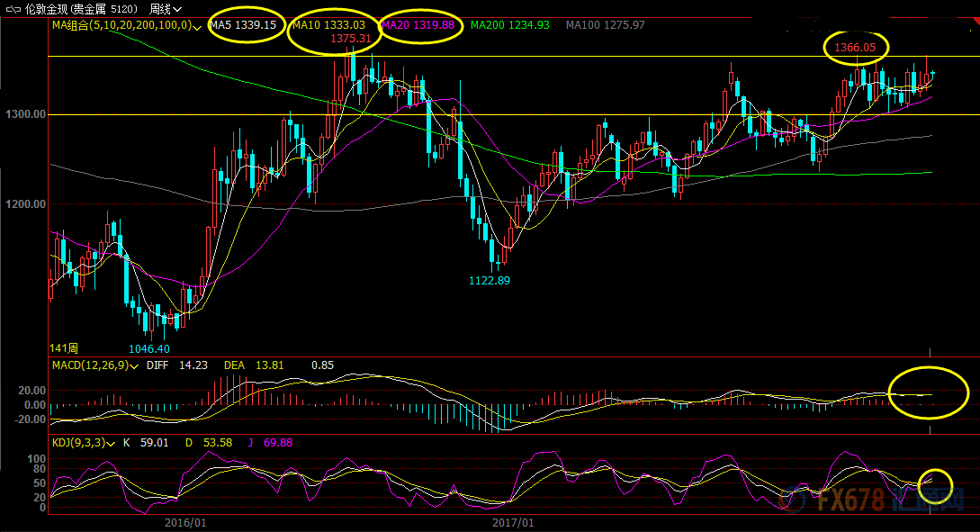Click the 1375.31 high price marker

pyautogui.click(x=351, y=38)
